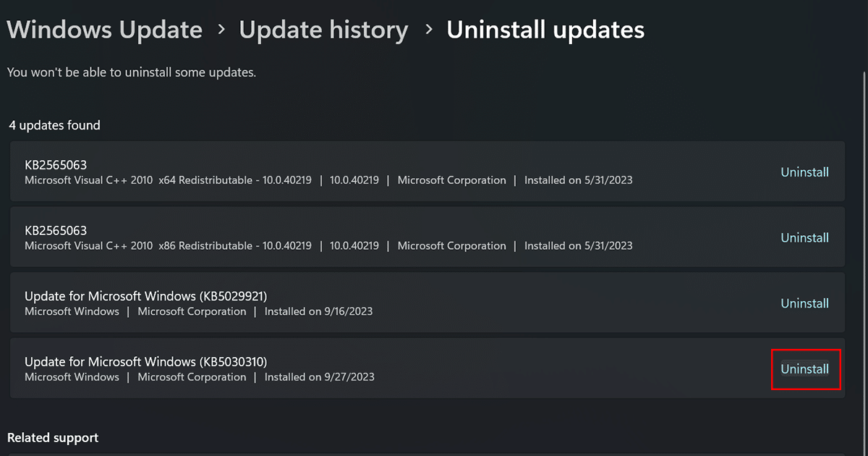Click chevron before Uninstall updates title
Viewport: 868px width, 456px height.
429,30
